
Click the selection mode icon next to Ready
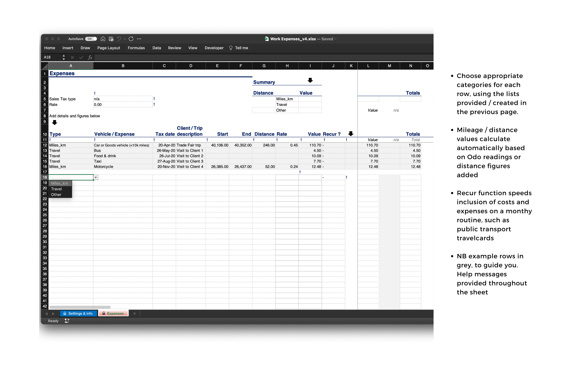click(67, 321)
